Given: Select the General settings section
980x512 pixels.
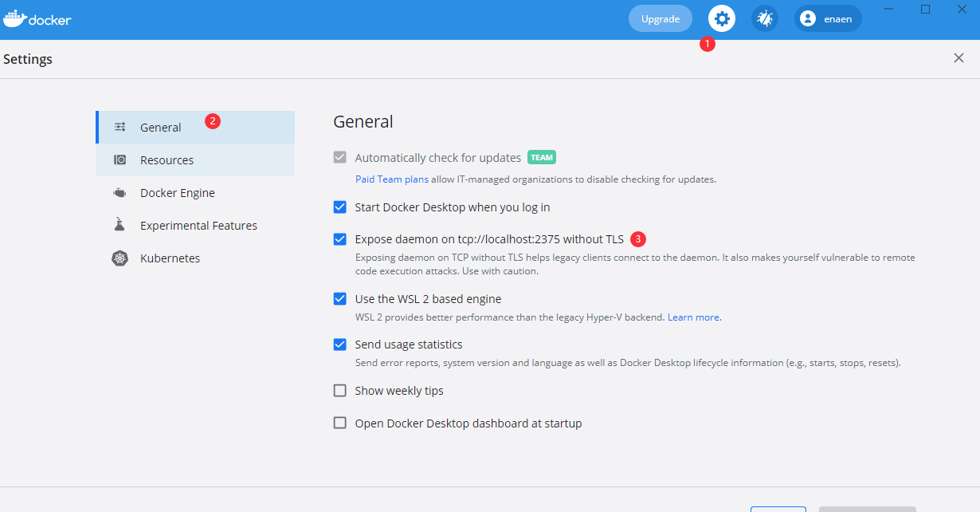Looking at the screenshot, I should 195,127.
